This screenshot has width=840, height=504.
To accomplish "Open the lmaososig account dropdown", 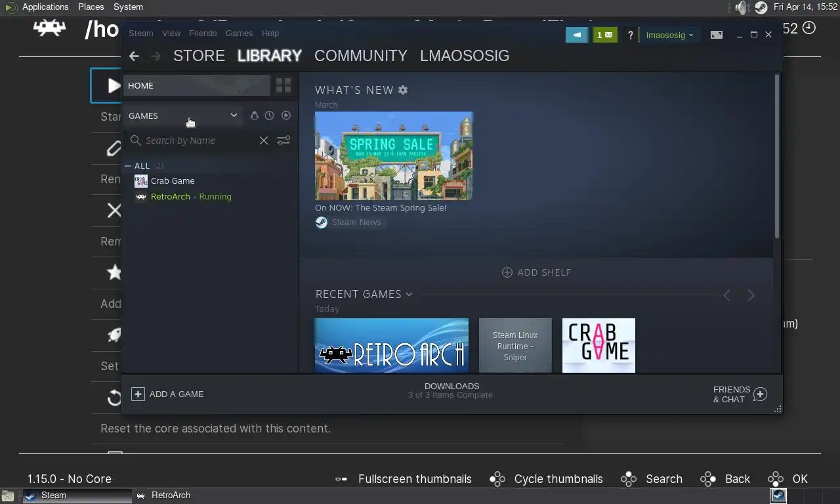I will [669, 35].
